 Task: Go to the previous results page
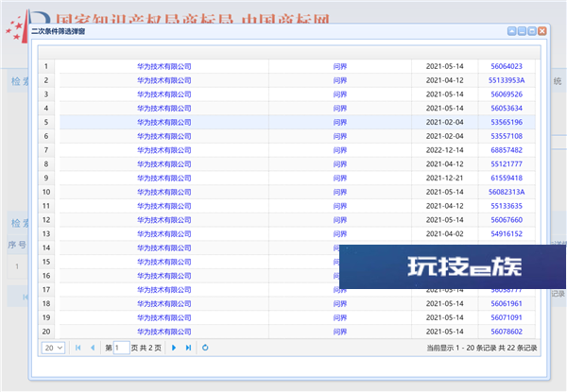93,348
